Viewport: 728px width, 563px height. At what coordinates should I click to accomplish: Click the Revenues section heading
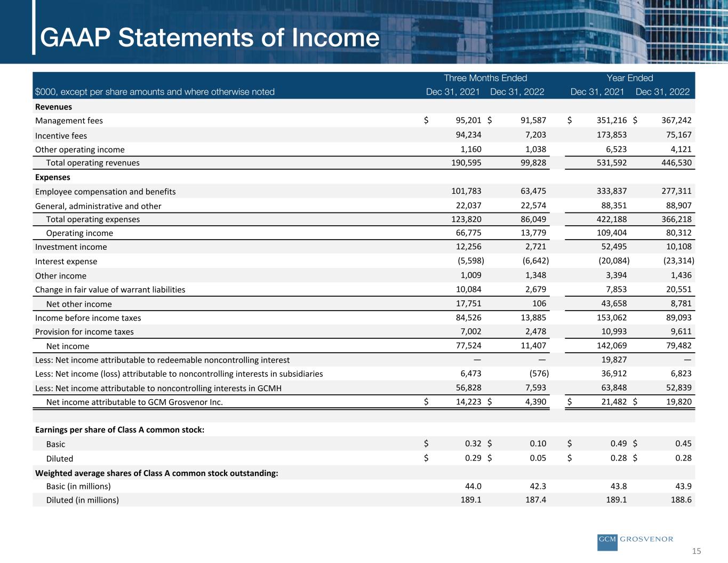(x=53, y=107)
